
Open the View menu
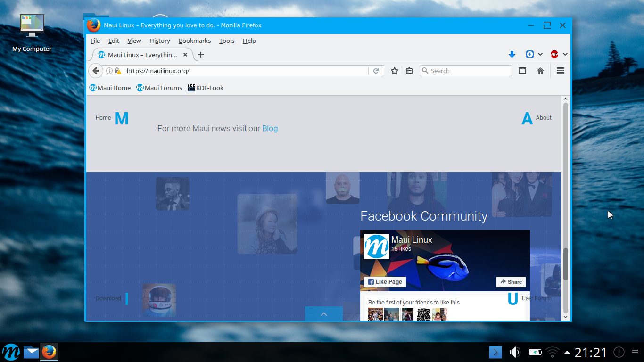pyautogui.click(x=134, y=41)
